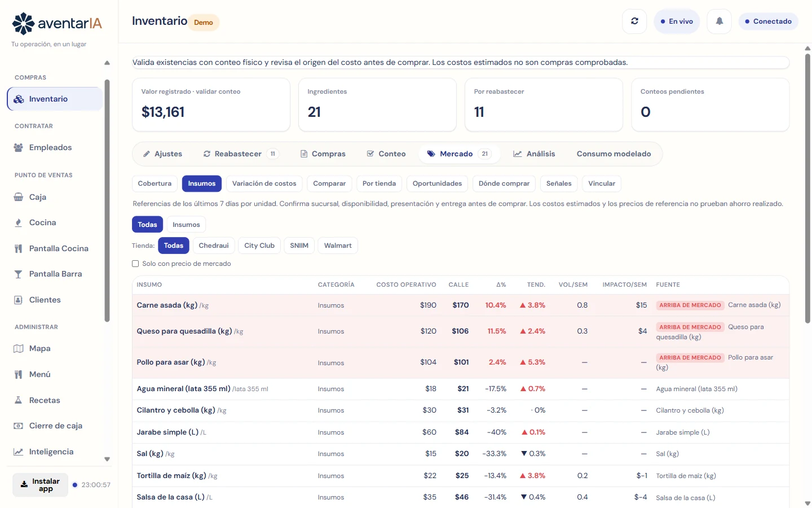Image resolution: width=812 pixels, height=508 pixels.
Task: Sort table by the CALLE column
Action: click(x=458, y=284)
